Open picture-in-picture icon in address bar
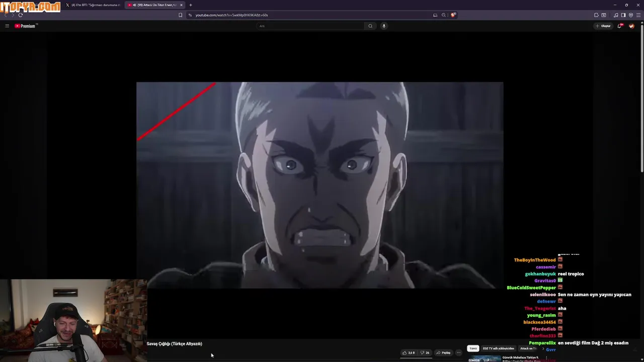 [435, 15]
